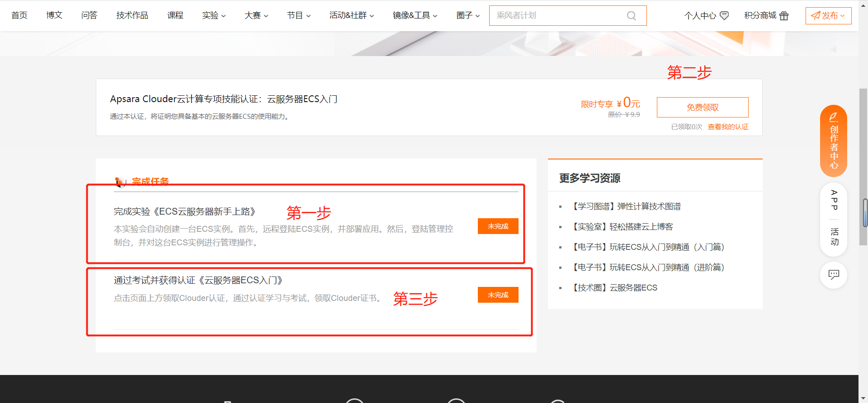868x403 pixels.
Task: Open the APP floating shortcut
Action: pyautogui.click(x=834, y=200)
